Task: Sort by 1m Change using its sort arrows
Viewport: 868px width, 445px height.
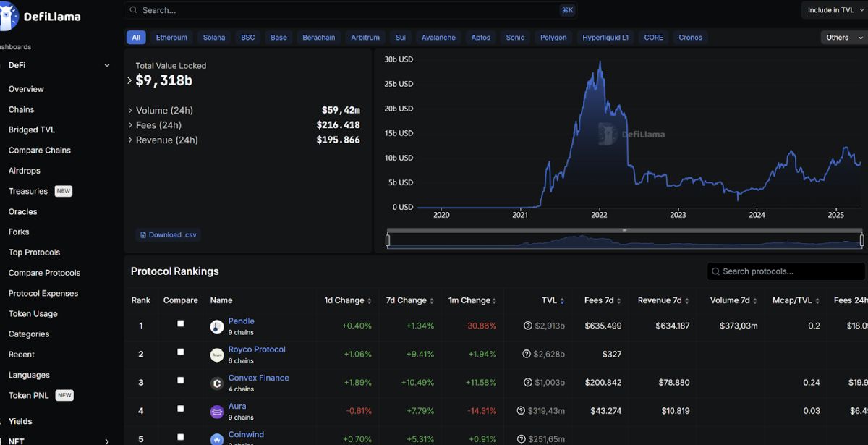Action: [495, 301]
